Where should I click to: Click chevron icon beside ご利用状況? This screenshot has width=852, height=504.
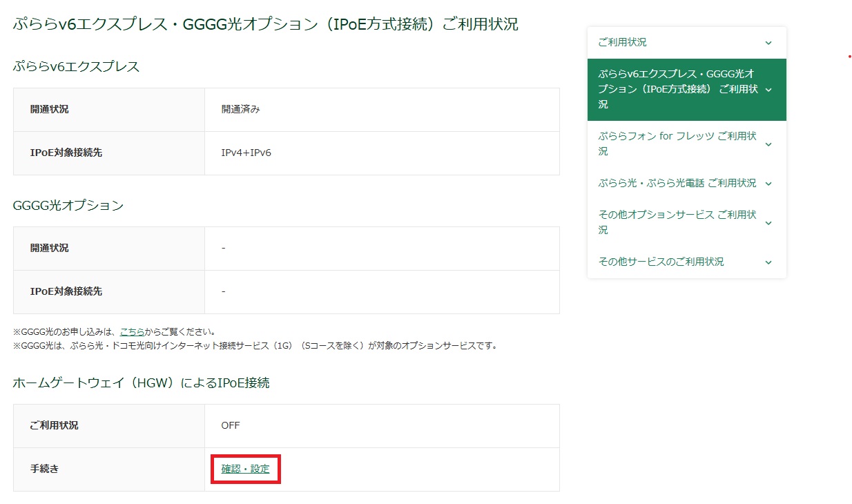[768, 43]
